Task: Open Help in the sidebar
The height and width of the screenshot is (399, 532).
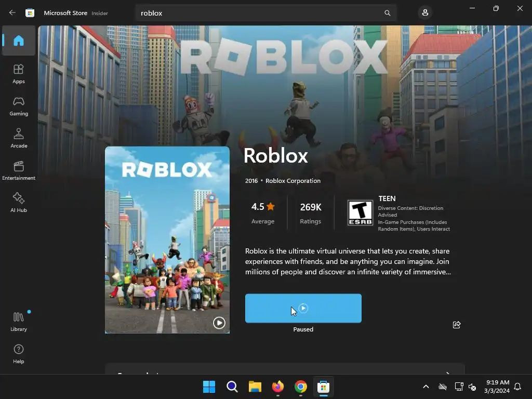Action: click(x=19, y=354)
